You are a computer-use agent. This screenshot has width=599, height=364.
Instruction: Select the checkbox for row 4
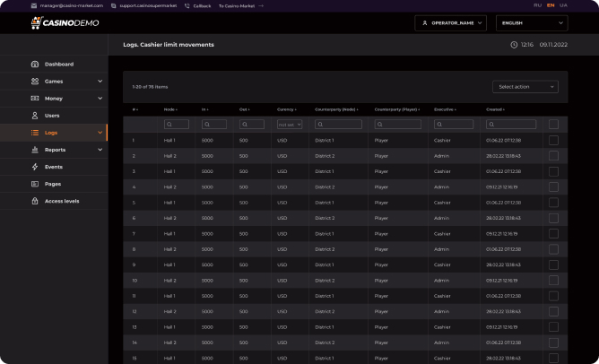click(553, 187)
